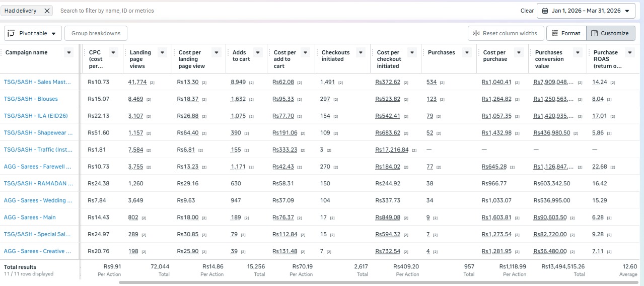644x286 pixels.
Task: Open the Pivot table dropdown
Action: point(33,33)
